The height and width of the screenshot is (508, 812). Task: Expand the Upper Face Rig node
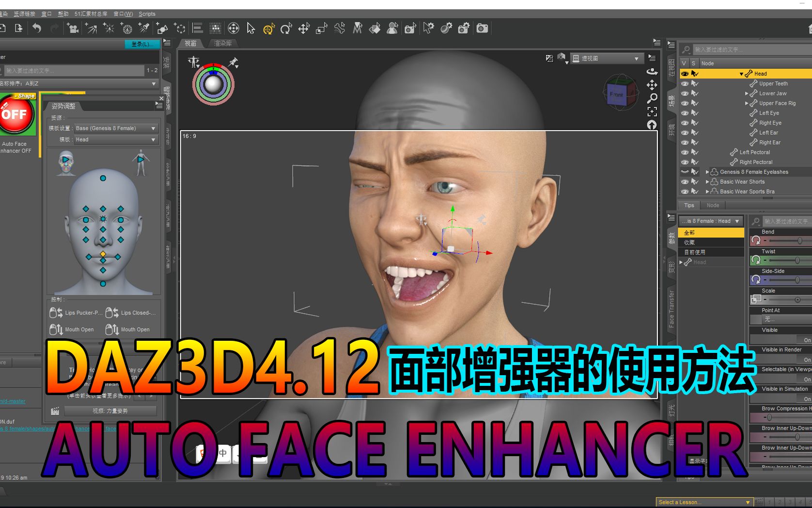pos(747,103)
